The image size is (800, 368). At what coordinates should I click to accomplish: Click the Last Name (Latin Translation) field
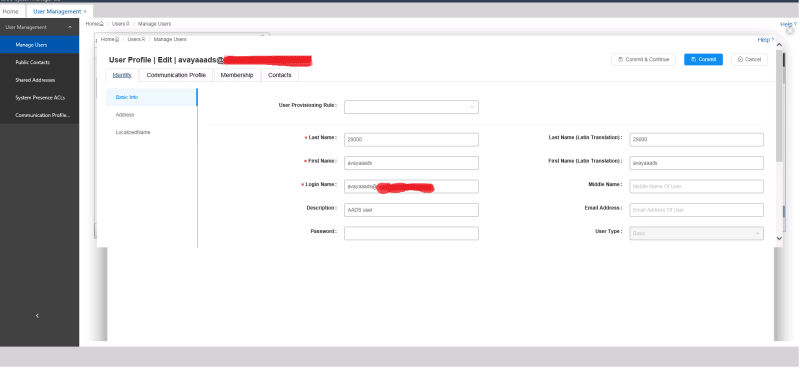[x=696, y=139]
